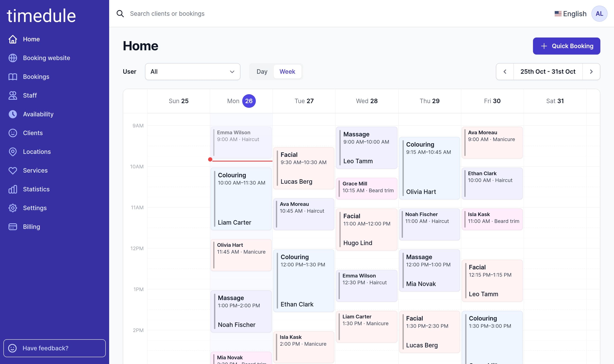This screenshot has height=364, width=614.
Task: Open Liam Carter Colouring 10:00 AM booking
Action: (x=241, y=199)
